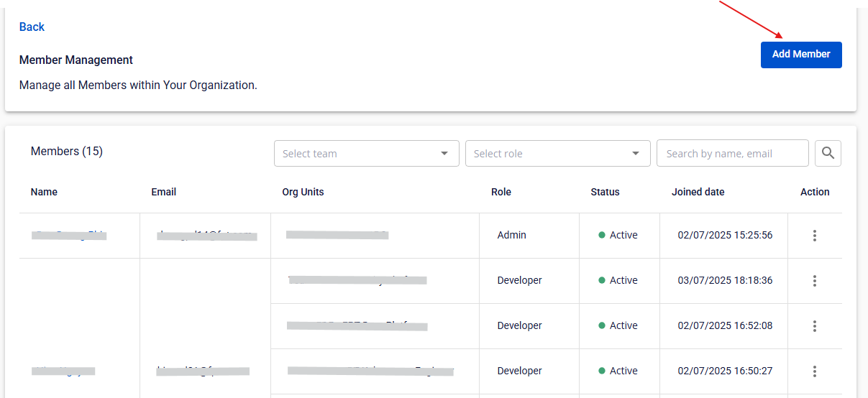Click the Joined date column header

click(x=698, y=192)
